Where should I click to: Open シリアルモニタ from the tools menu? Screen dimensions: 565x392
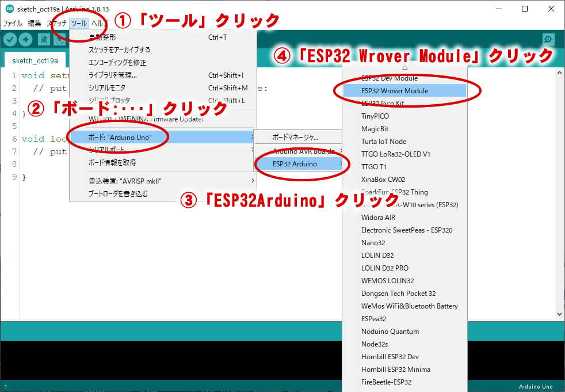[163, 88]
